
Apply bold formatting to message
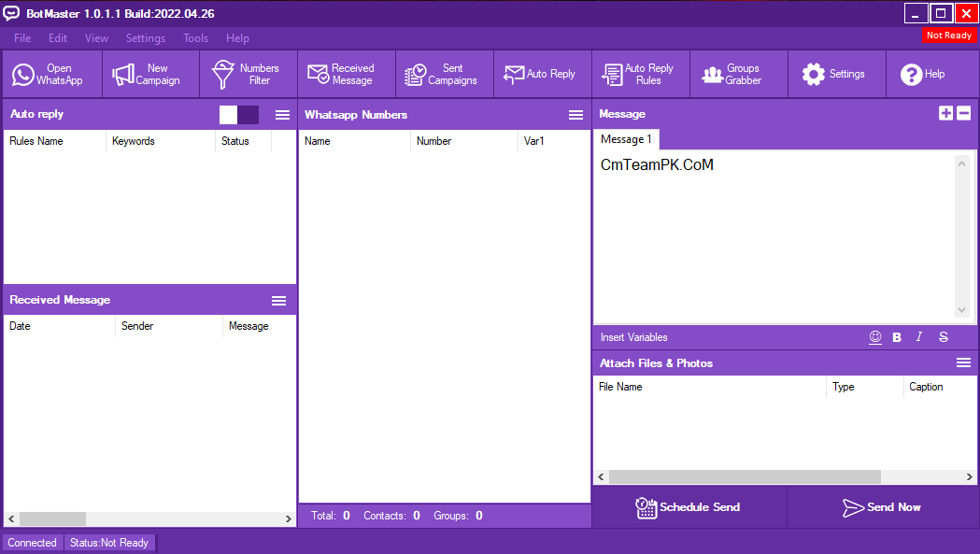click(x=897, y=337)
